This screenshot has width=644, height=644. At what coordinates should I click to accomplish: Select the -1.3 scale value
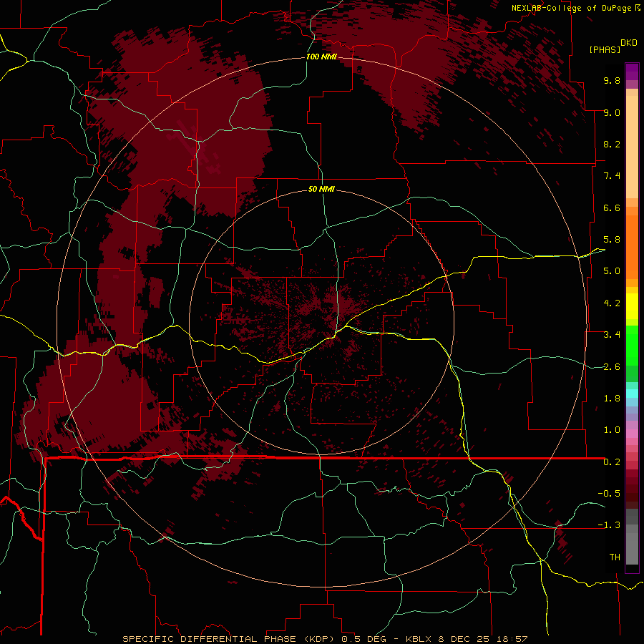coord(609,525)
